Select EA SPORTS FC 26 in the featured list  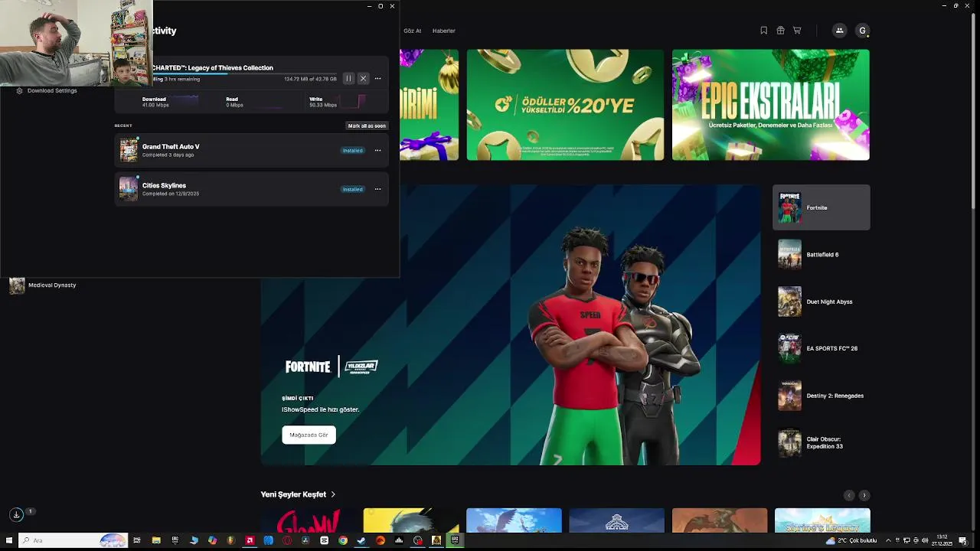click(821, 348)
